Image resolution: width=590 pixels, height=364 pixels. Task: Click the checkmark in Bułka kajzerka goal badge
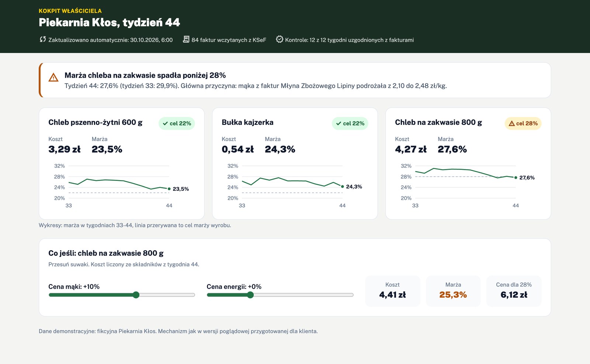(339, 123)
